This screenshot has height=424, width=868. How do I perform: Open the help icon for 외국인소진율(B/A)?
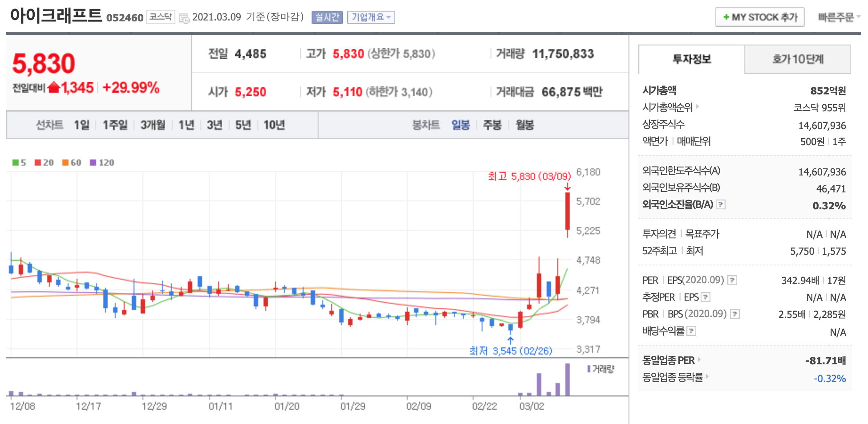721,204
